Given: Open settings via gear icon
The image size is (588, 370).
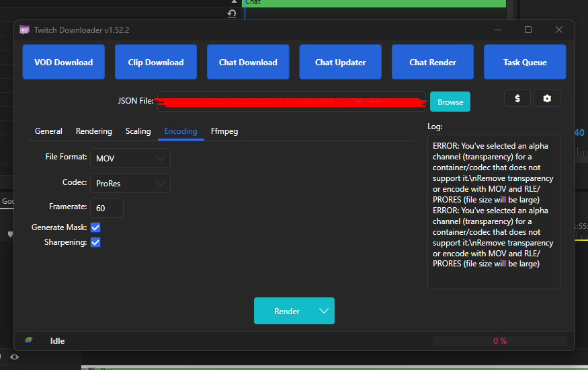Looking at the screenshot, I should coord(547,98).
